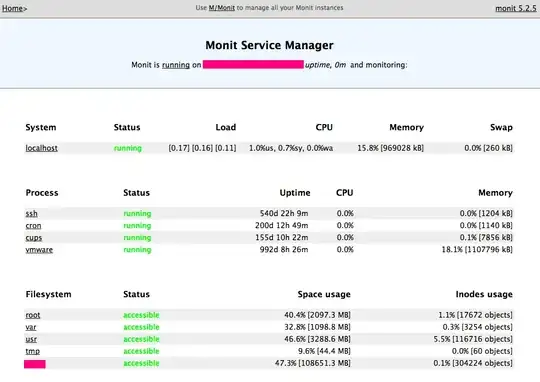Click the monit 5.2.5 version link
The height and width of the screenshot is (382, 540).
[x=516, y=8]
